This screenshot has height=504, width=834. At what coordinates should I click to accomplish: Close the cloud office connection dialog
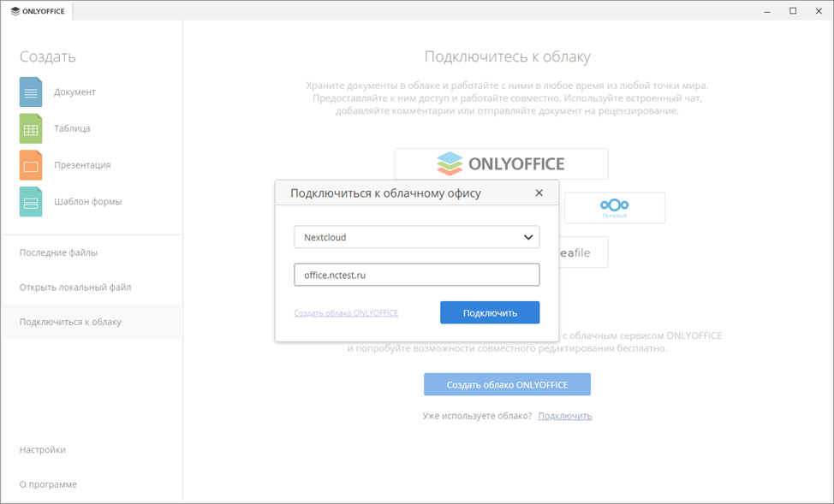point(539,193)
